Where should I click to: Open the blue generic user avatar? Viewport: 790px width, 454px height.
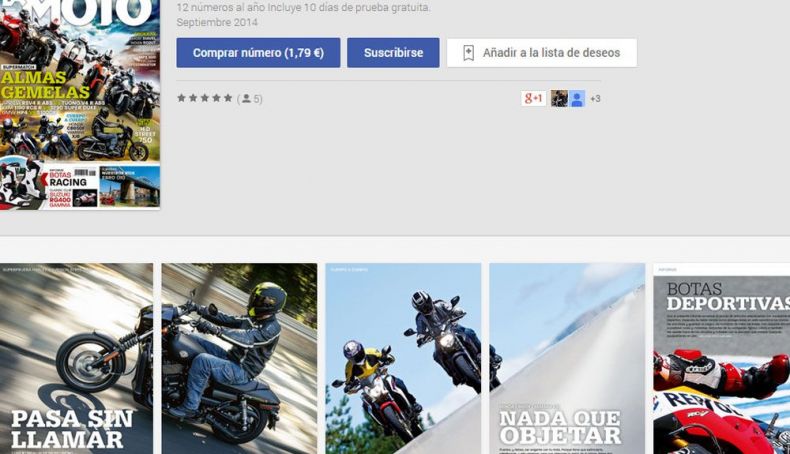577,98
